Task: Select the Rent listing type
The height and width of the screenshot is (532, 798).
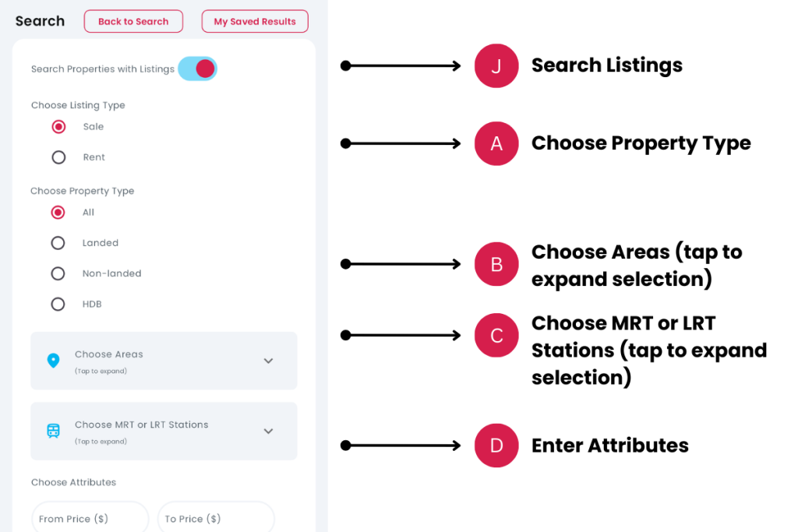Action: point(58,157)
